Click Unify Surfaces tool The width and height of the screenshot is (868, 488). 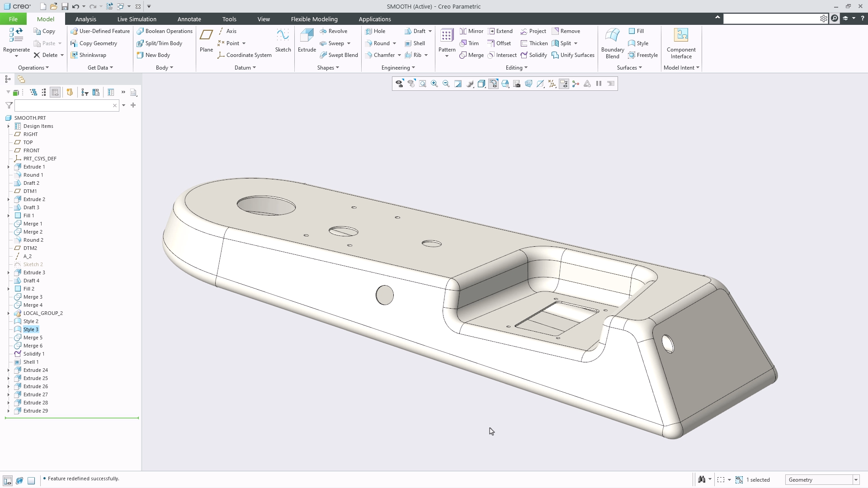pyautogui.click(x=573, y=55)
